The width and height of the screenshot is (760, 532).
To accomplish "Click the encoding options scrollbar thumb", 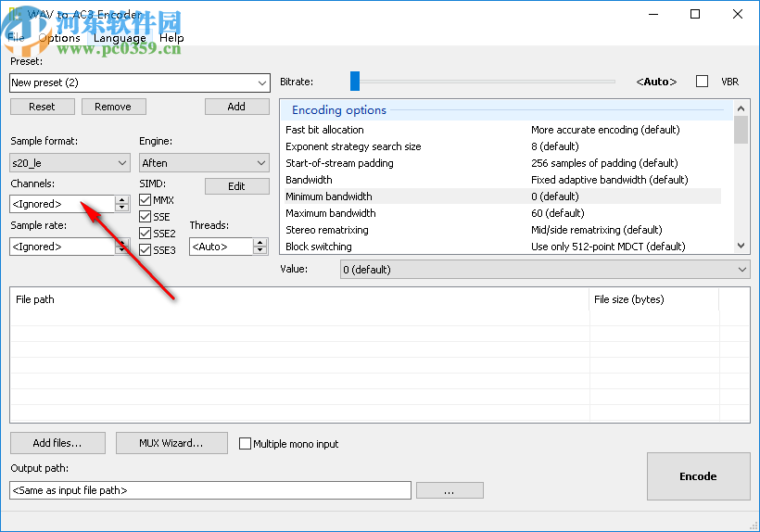I will (x=741, y=130).
